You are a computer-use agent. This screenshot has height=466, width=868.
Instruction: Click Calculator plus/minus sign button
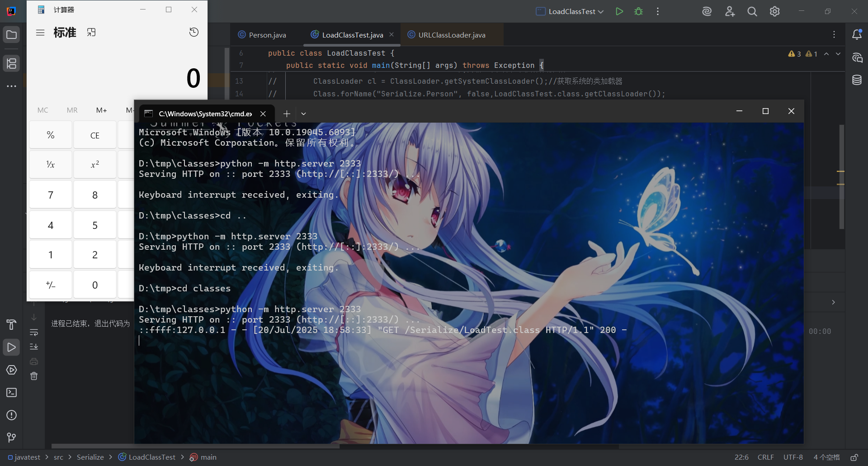(51, 285)
